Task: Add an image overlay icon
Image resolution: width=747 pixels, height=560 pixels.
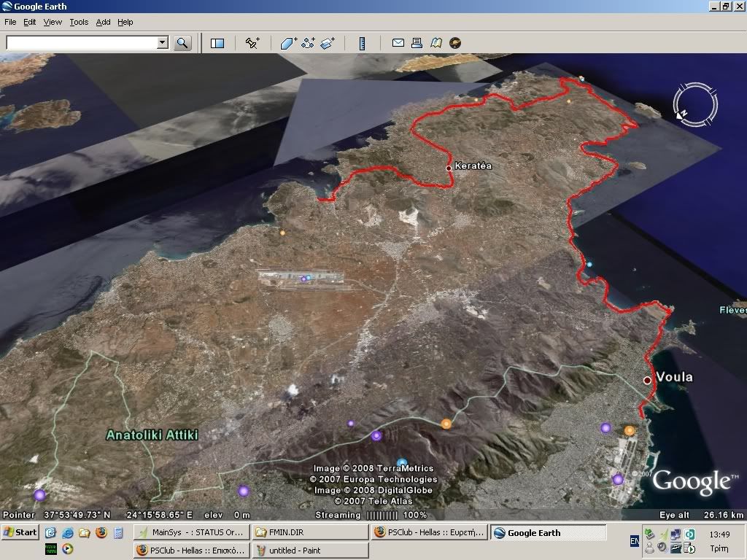Action: pyautogui.click(x=328, y=43)
